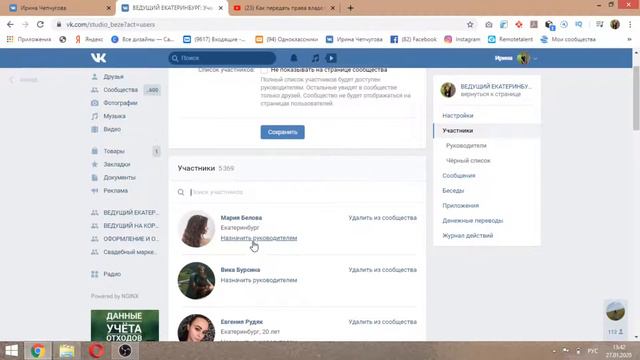Screen dimensions: 640x360
Task: Click the Ads megaphone icon
Action: [95, 191]
